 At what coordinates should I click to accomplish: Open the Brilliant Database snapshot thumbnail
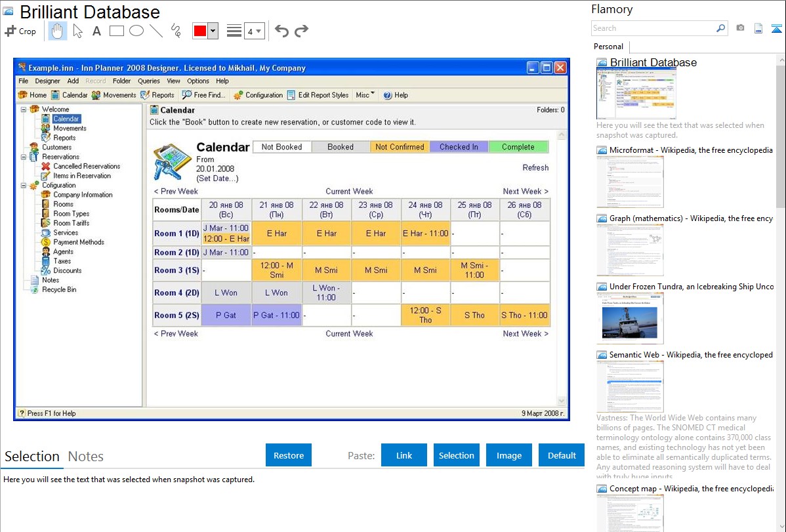(636, 94)
